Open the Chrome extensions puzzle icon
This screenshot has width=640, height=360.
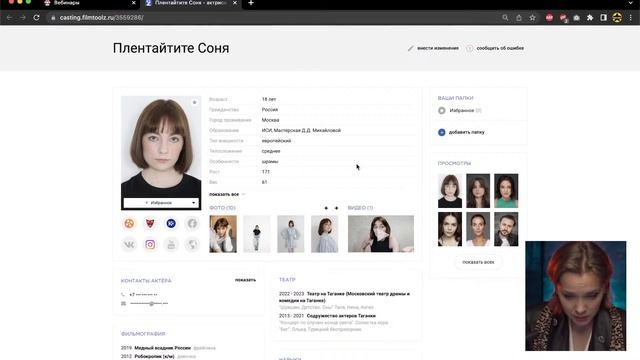(x=590, y=18)
